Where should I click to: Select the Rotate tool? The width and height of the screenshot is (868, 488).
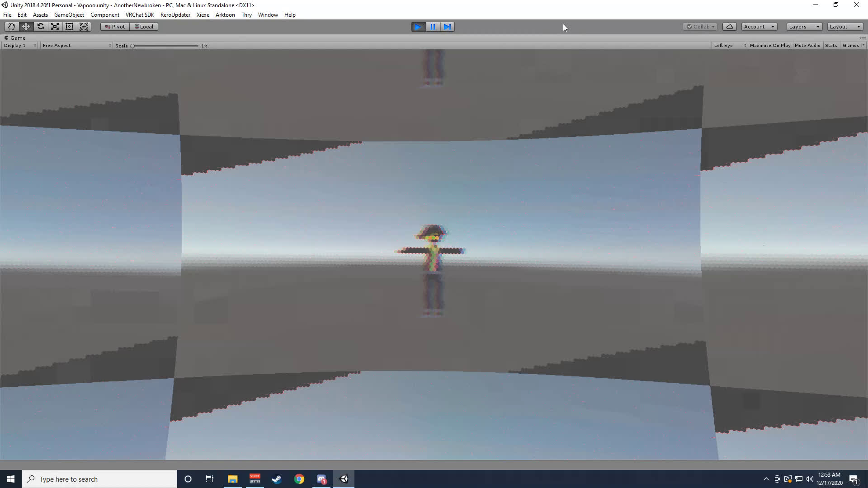coord(40,27)
